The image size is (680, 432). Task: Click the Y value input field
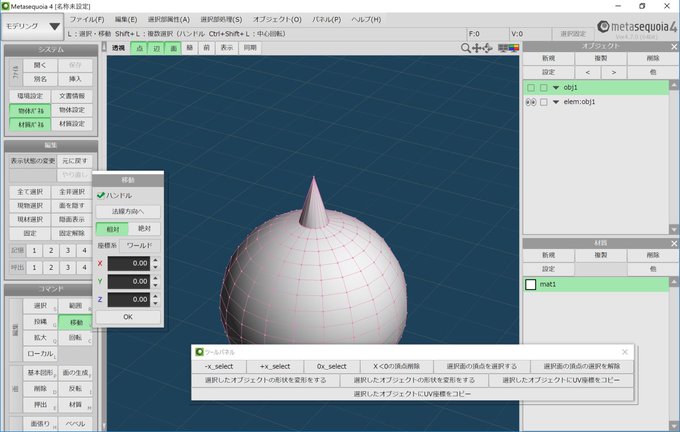click(x=129, y=281)
